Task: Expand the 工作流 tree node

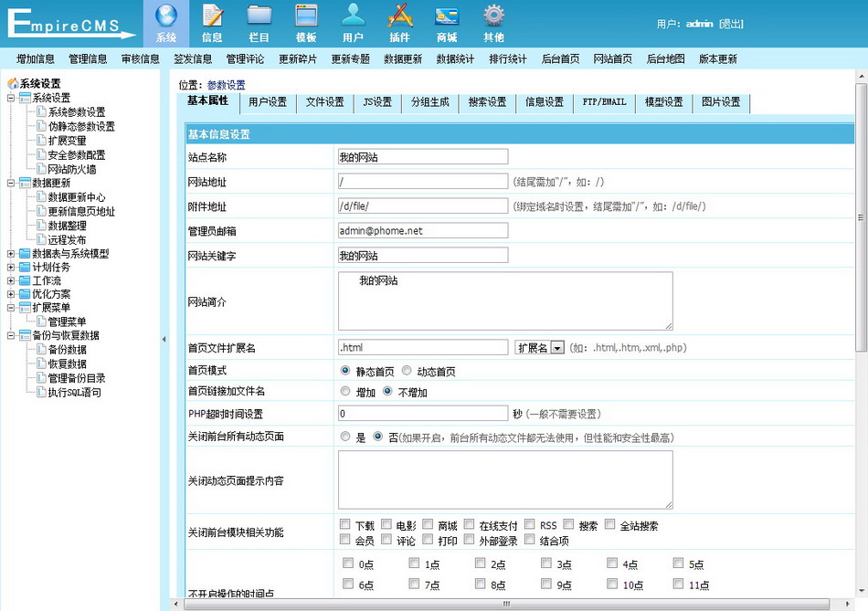Action: click(x=11, y=280)
